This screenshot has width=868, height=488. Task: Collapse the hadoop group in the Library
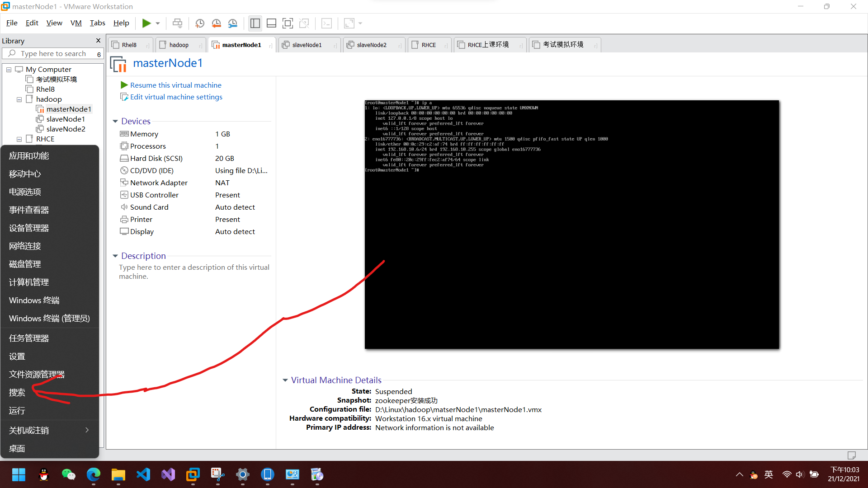point(19,99)
